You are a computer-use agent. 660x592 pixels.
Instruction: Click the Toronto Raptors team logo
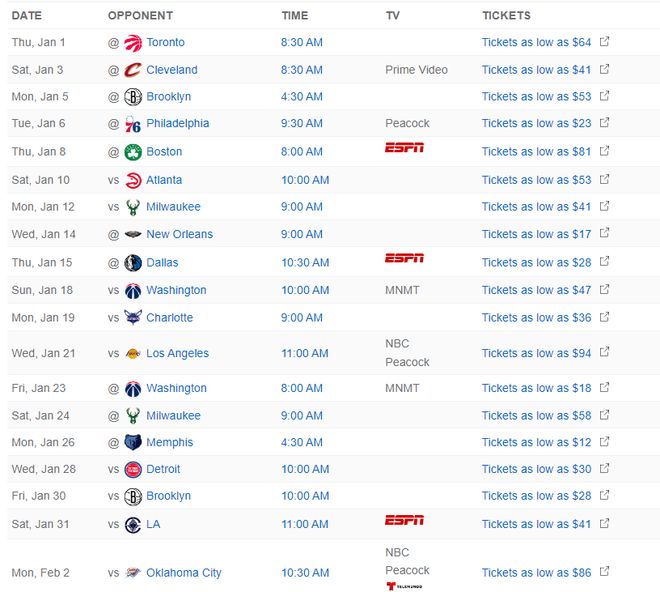(x=133, y=43)
